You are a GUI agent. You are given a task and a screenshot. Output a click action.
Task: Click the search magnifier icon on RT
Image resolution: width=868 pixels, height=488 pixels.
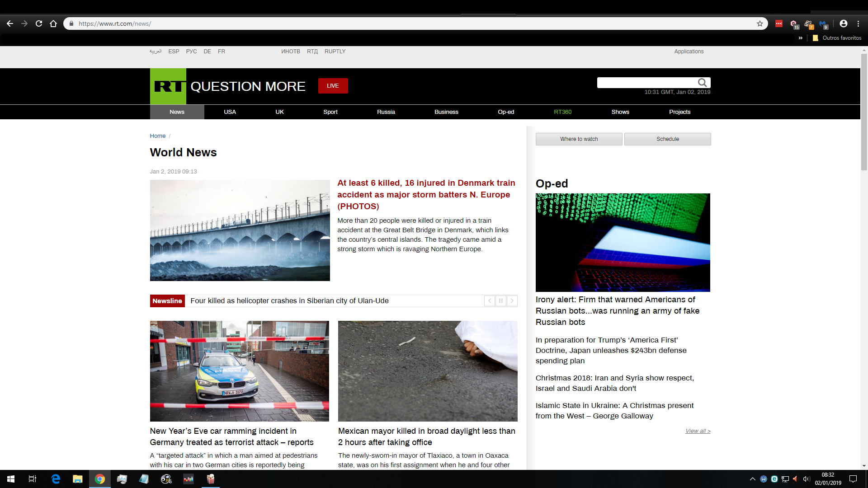[702, 83]
